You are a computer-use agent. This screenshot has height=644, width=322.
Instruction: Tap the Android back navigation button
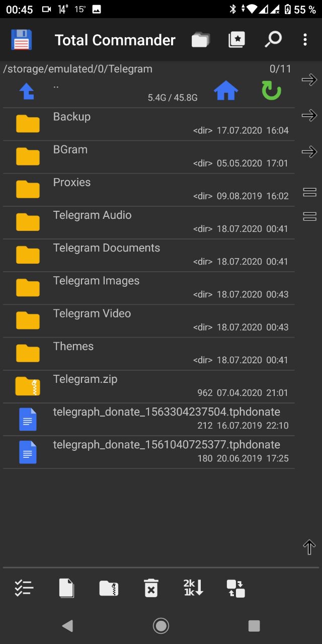[67, 625]
